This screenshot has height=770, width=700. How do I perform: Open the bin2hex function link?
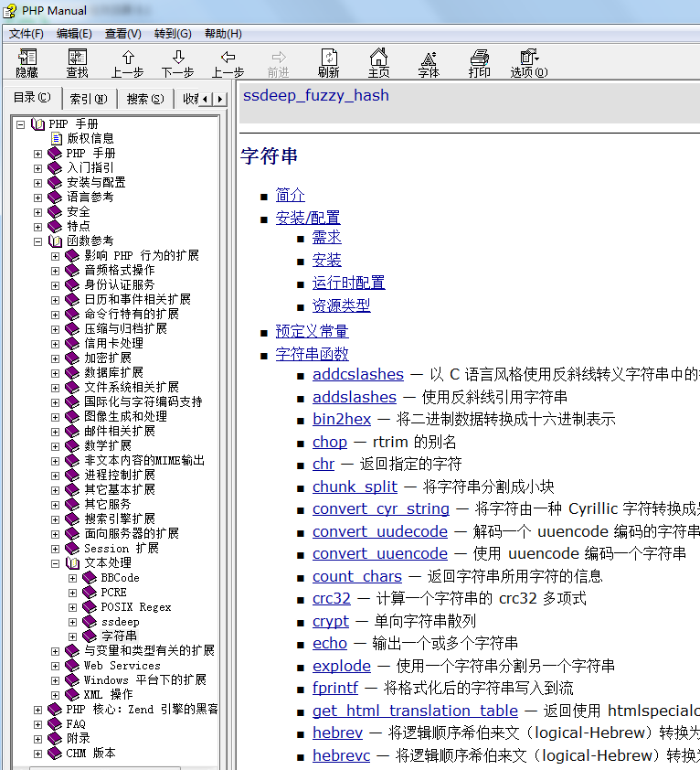[342, 420]
